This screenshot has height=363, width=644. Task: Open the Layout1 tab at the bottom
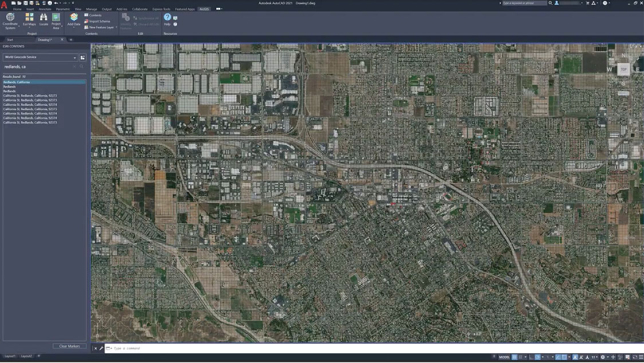[x=10, y=356]
